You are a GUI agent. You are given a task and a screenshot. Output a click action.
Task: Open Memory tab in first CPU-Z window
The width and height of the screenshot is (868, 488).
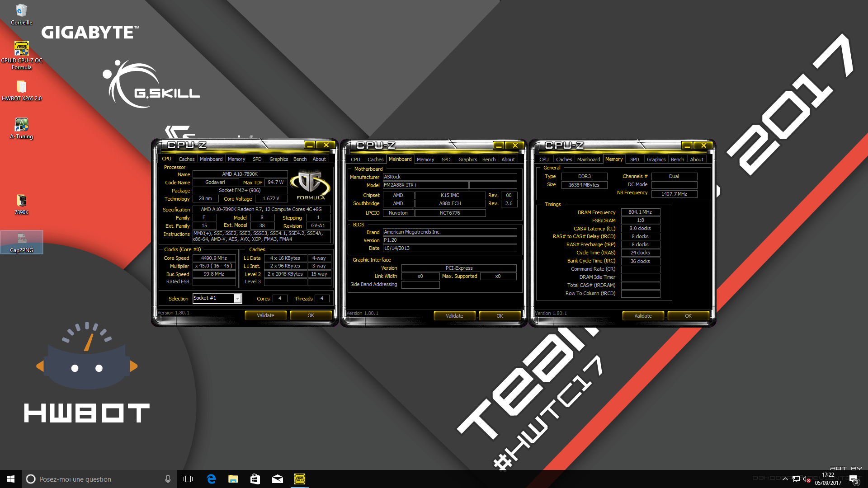236,159
